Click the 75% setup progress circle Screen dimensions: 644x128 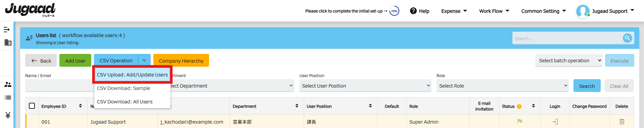click(x=394, y=11)
